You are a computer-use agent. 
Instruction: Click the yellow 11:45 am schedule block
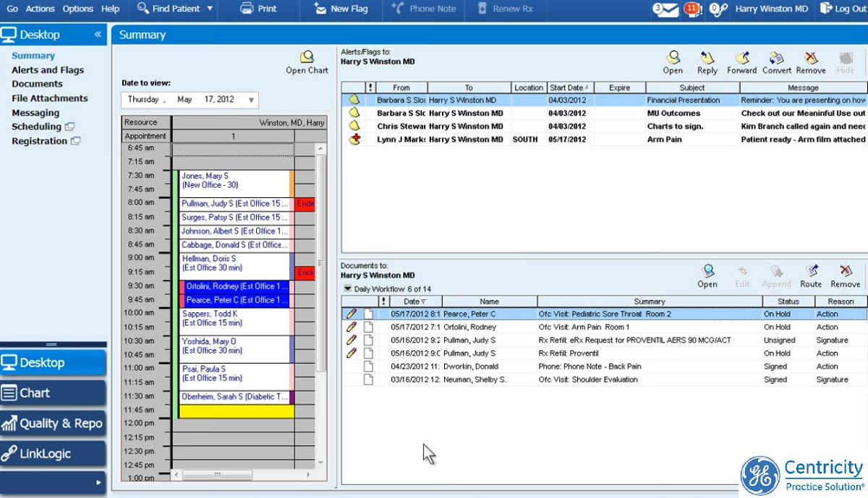237,411
